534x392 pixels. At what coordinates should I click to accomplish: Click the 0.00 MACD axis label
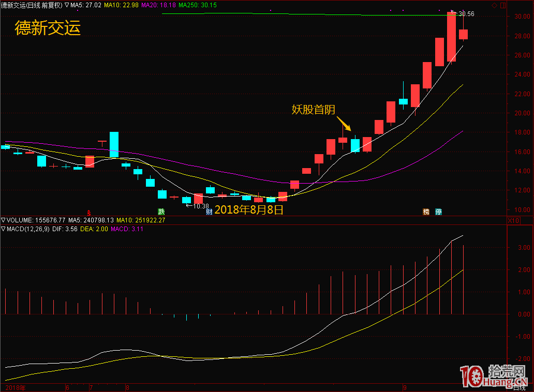tap(524, 314)
